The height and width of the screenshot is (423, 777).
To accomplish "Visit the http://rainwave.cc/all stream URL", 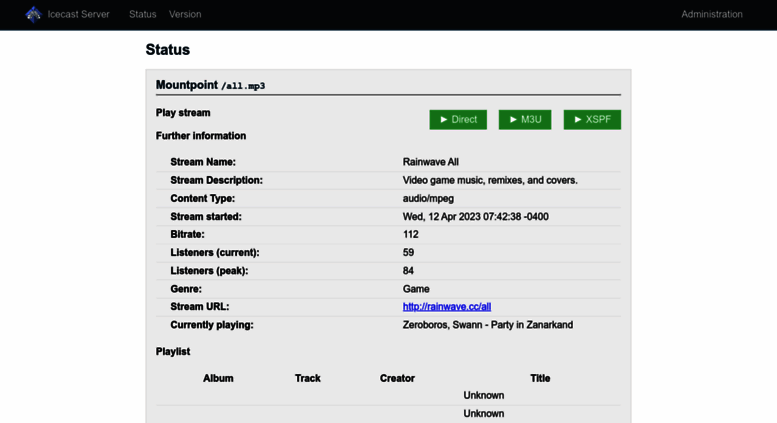I will pos(446,307).
